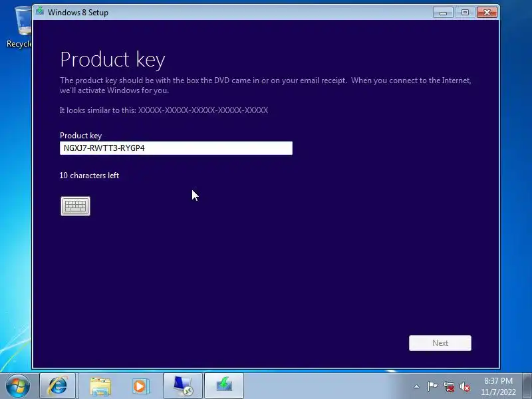Click the Windows 8 Setup title icon
Image resolution: width=532 pixels, height=399 pixels.
click(40, 11)
